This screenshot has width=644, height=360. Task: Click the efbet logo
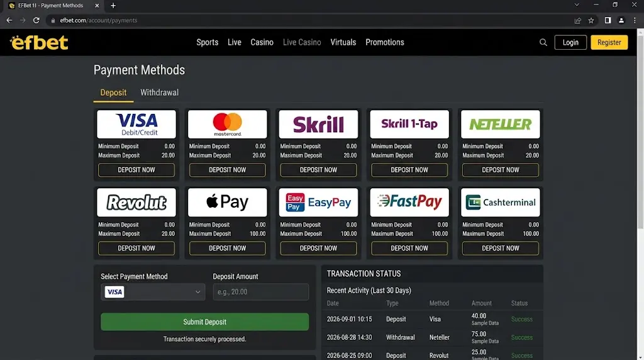(x=39, y=42)
